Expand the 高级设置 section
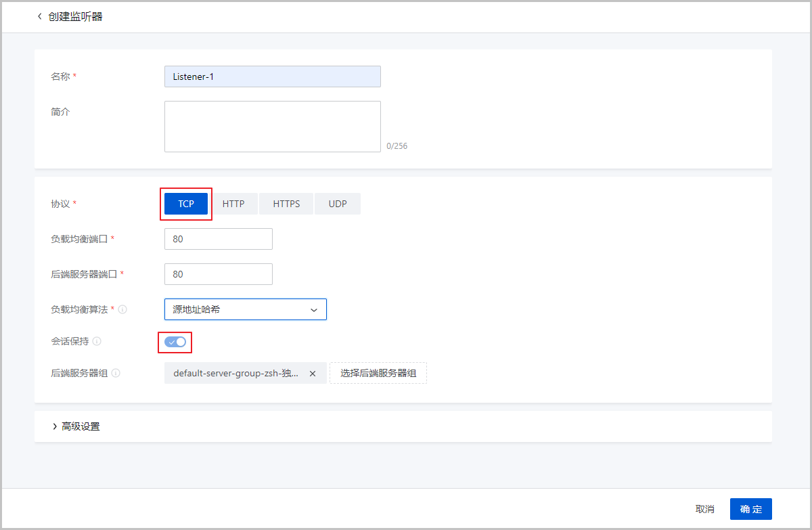This screenshot has width=812, height=530. click(76, 426)
